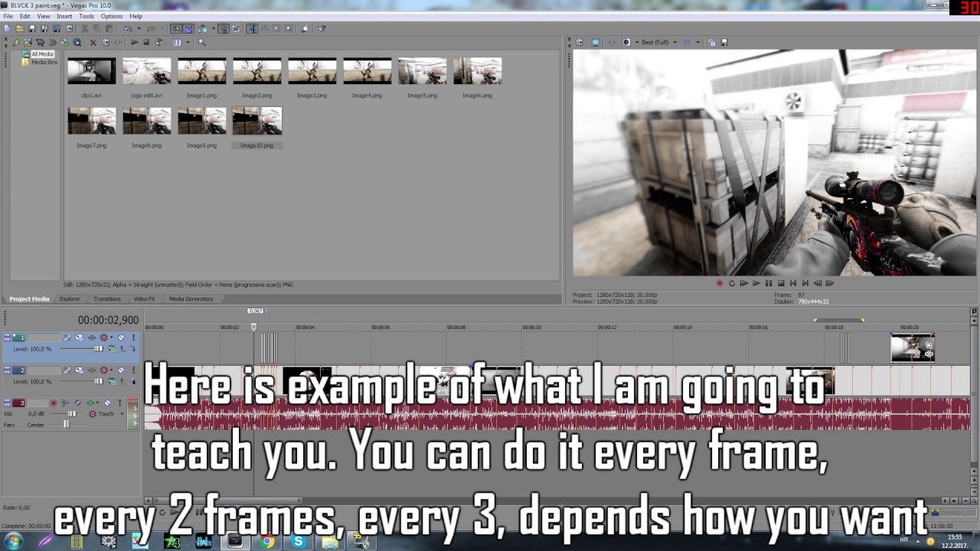The width and height of the screenshot is (980, 551).
Task: Toggle Auto Ripple button in toolbar
Action: [203, 28]
